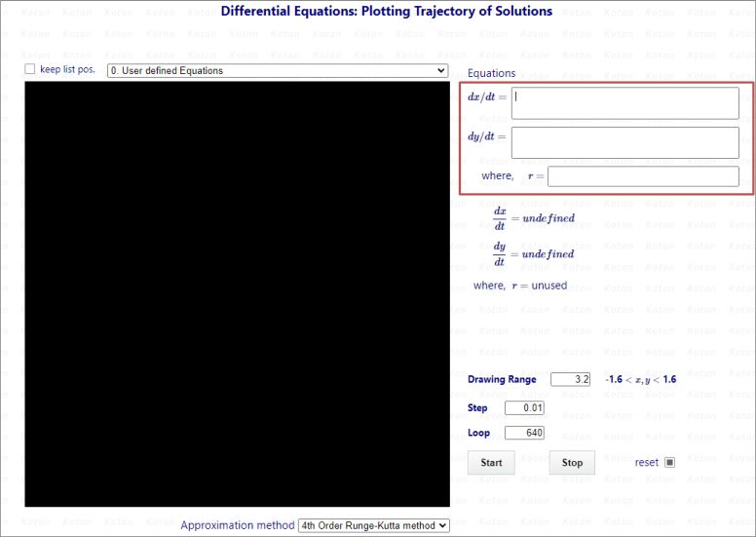Screen dimensions: 756x537
Task: Select the page title 'Differential Equations: Plotting Trajectory of Solutions'
Action: coord(387,11)
